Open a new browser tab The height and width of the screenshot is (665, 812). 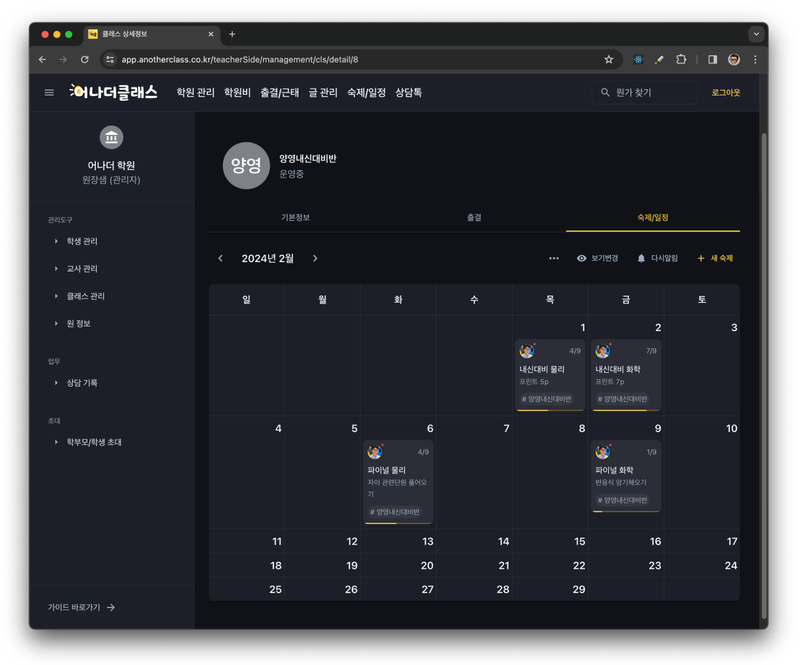232,34
